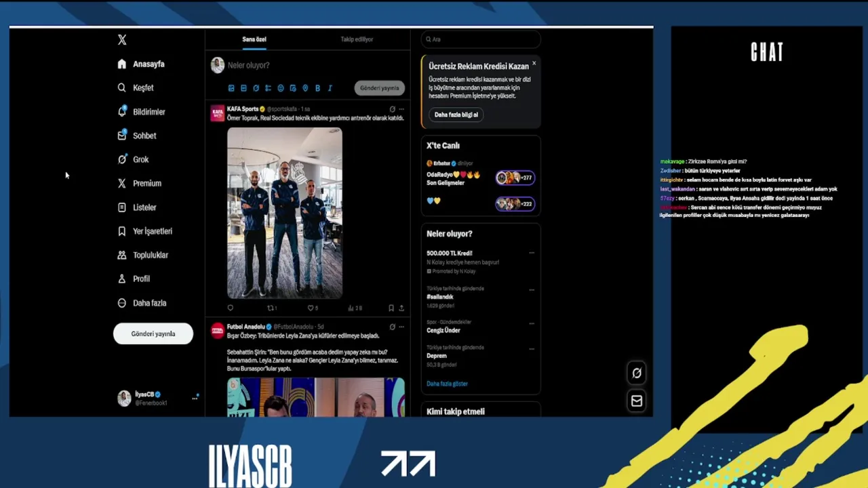
Task: Open the Futbol Anadolu profile avatar
Action: pyautogui.click(x=218, y=330)
